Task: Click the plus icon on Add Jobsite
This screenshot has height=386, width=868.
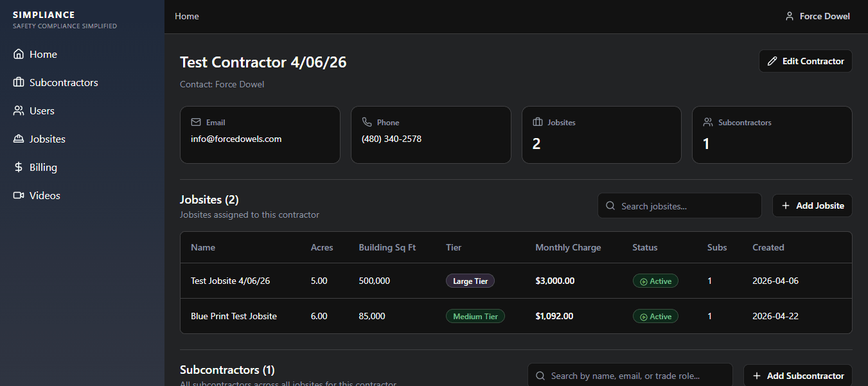Action: point(786,206)
